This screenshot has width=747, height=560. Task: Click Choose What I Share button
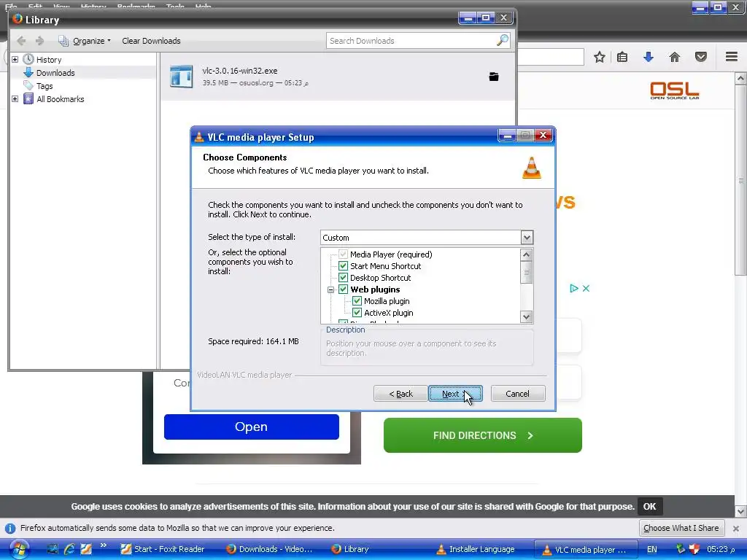(681, 528)
